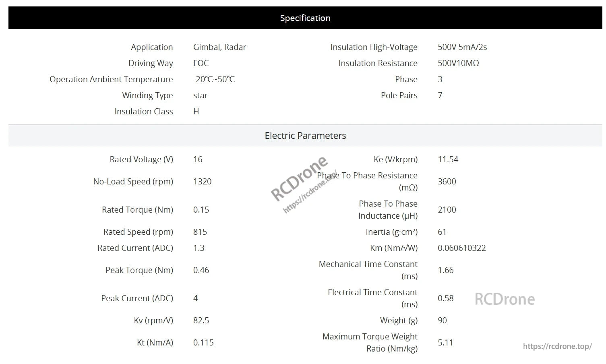Click the Peak Current (ADC) label

pos(137,298)
